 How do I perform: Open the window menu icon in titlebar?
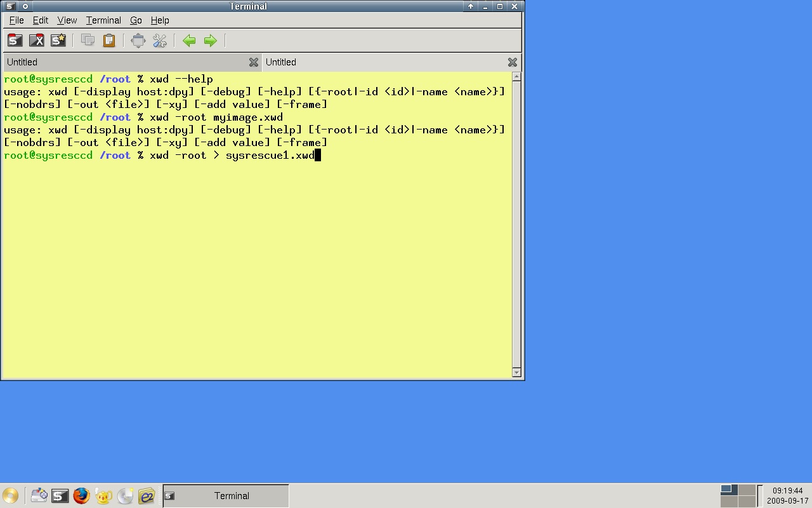tap(10, 6)
